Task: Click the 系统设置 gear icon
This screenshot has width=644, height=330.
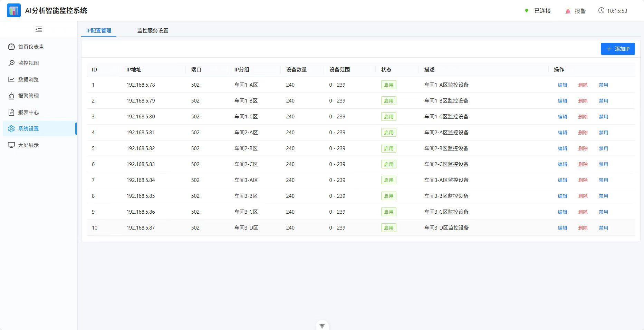Action: [11, 128]
